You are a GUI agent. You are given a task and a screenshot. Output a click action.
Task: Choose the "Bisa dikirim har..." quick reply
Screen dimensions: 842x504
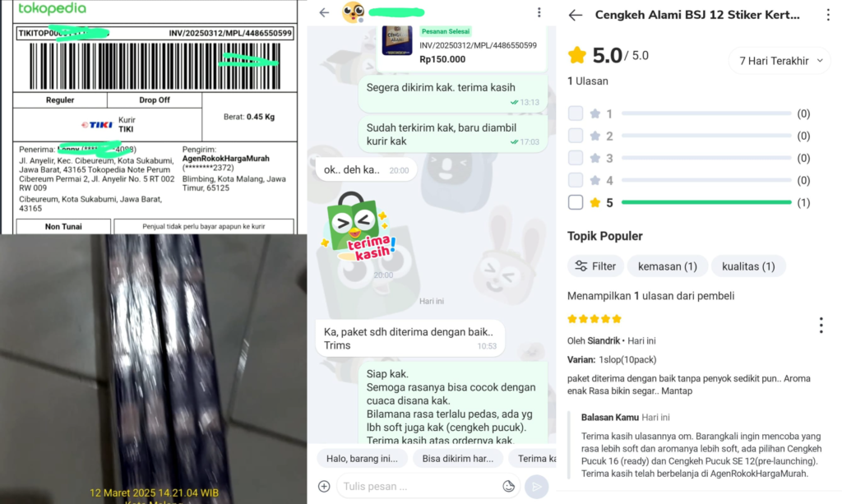[x=457, y=459]
